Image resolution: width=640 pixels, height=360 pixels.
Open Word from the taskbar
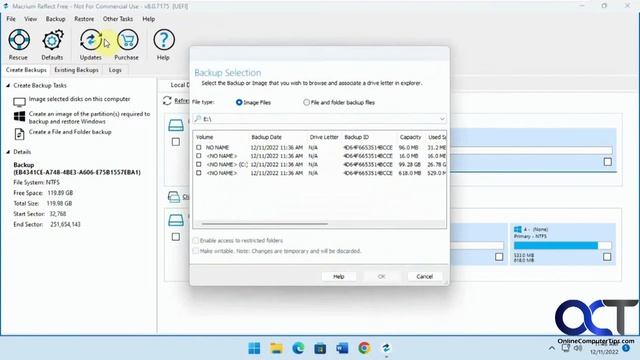[x=342, y=348]
